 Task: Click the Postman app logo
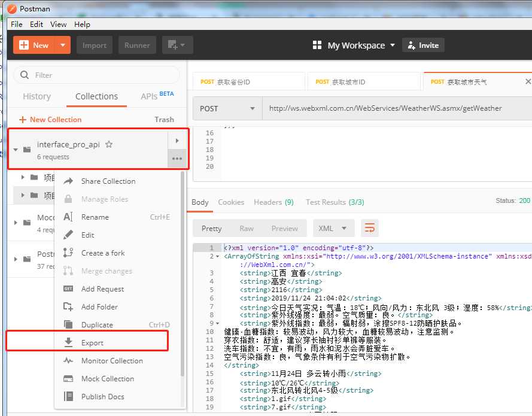coord(12,8)
